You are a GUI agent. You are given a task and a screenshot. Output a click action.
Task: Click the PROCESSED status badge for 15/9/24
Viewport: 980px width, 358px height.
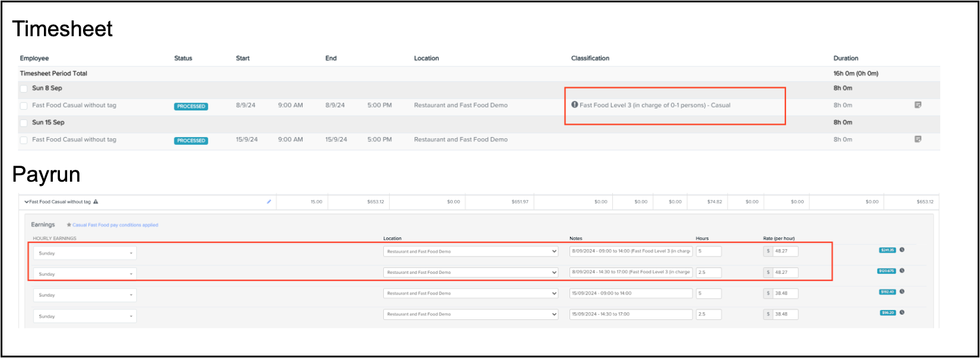[191, 141]
